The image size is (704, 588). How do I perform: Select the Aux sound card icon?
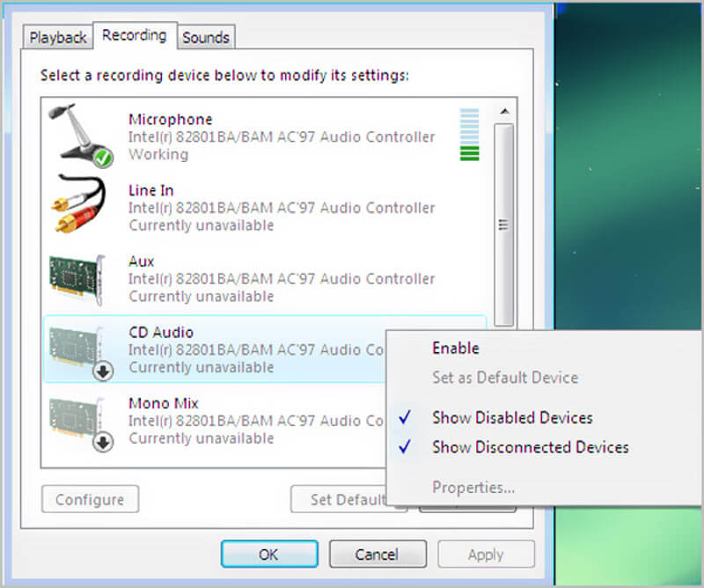pyautogui.click(x=79, y=277)
